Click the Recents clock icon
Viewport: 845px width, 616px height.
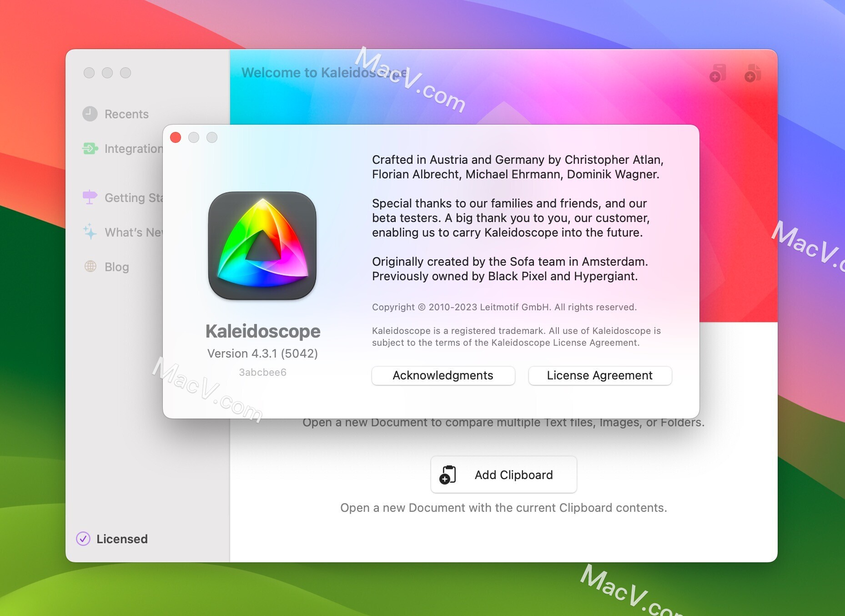pyautogui.click(x=90, y=114)
